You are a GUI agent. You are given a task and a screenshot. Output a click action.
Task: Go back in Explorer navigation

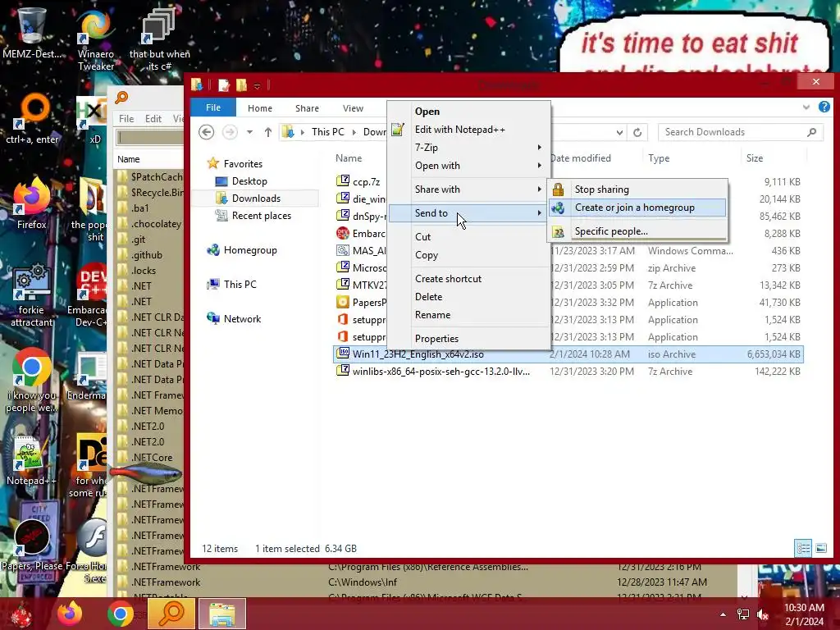206,132
